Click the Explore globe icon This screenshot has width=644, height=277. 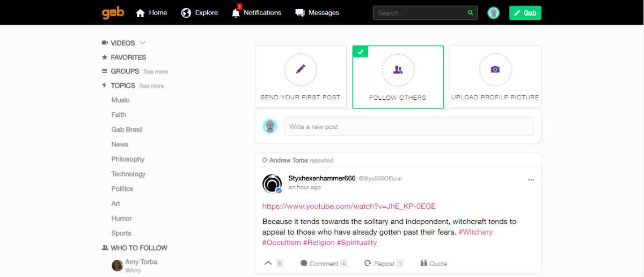point(186,12)
